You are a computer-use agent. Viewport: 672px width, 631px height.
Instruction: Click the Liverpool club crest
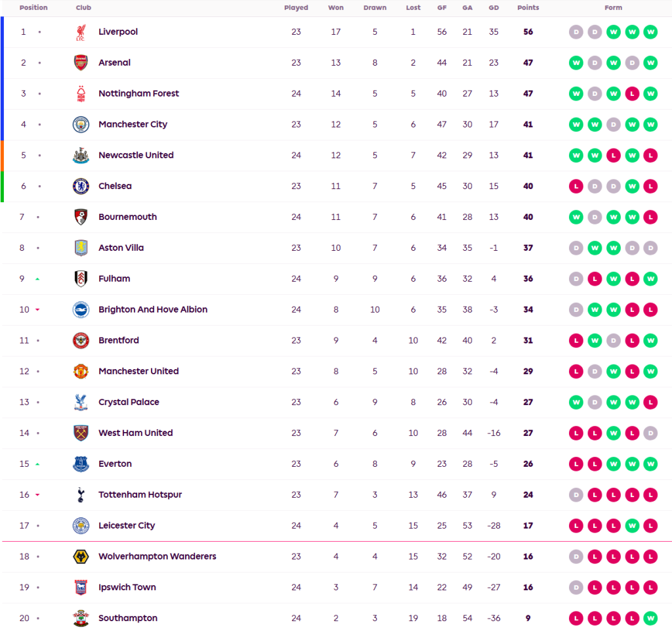[x=80, y=32]
